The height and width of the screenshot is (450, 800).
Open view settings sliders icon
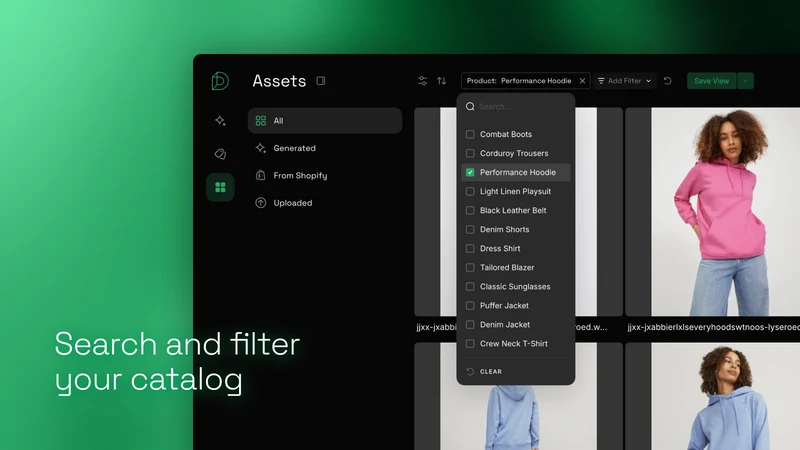point(422,81)
